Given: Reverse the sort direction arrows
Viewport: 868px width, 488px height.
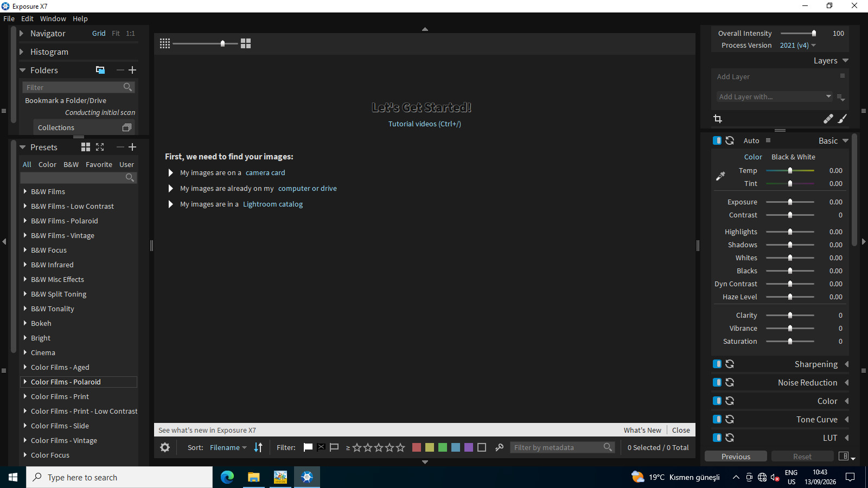Looking at the screenshot, I should click(258, 447).
